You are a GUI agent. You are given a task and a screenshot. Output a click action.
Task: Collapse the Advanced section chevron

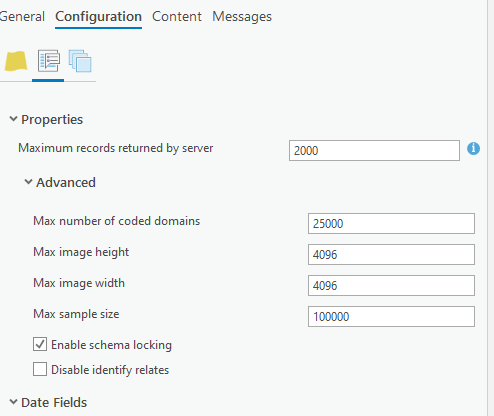28,182
